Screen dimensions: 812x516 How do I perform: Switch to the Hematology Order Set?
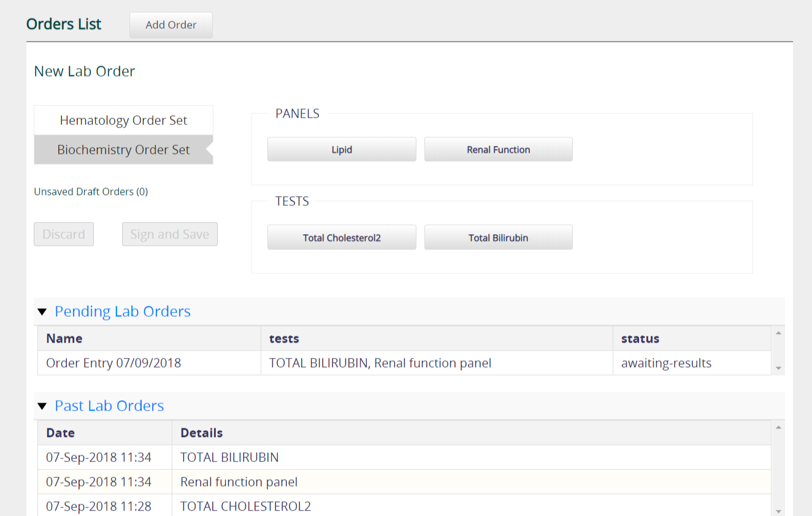click(x=123, y=120)
